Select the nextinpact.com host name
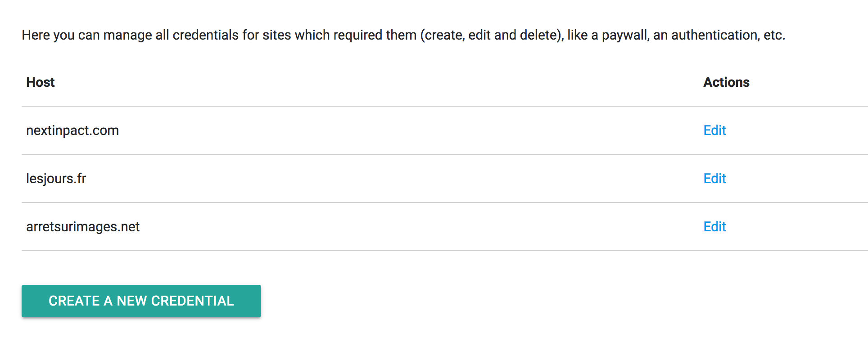Viewport: 868px width, 342px height. (72, 130)
